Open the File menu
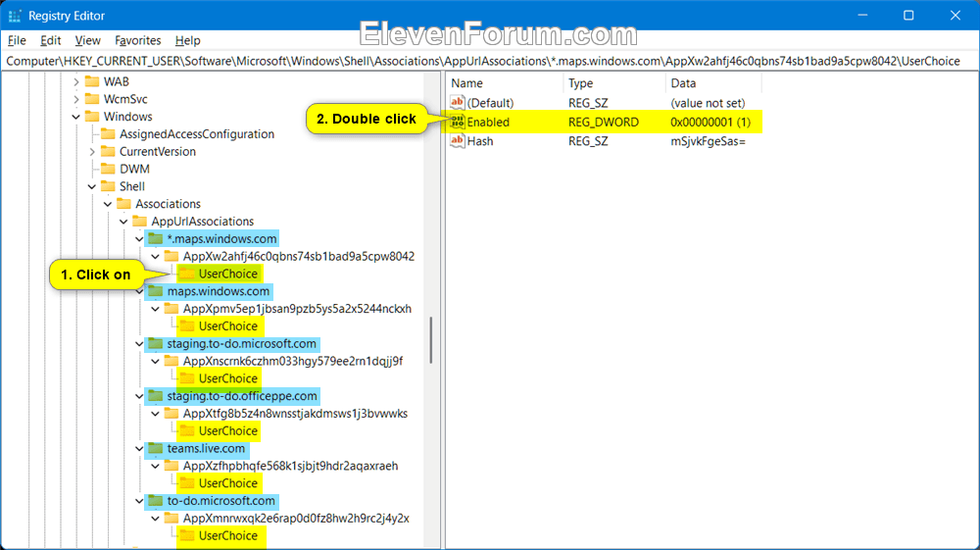 [17, 40]
